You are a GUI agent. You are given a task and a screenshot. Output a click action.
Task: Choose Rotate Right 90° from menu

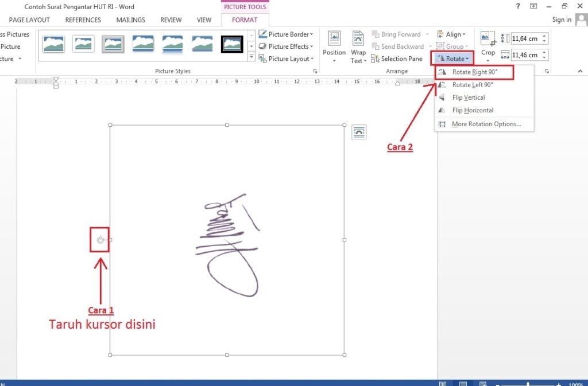(x=474, y=72)
